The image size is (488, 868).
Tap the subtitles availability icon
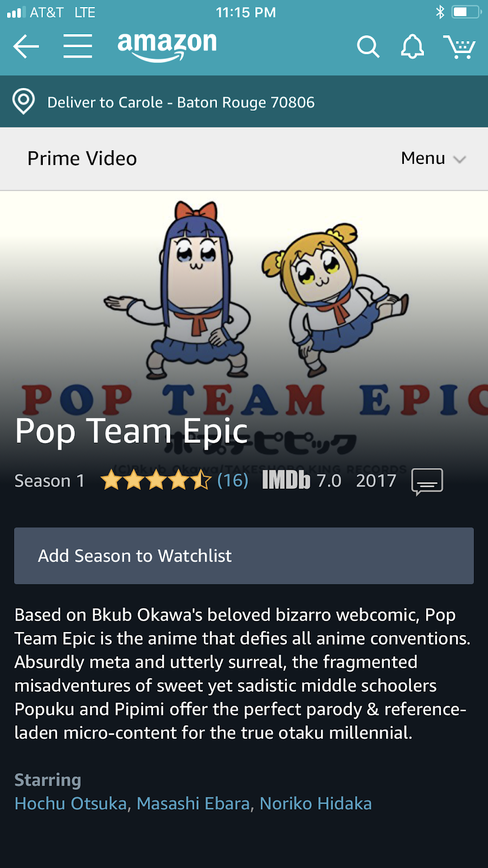(x=427, y=482)
